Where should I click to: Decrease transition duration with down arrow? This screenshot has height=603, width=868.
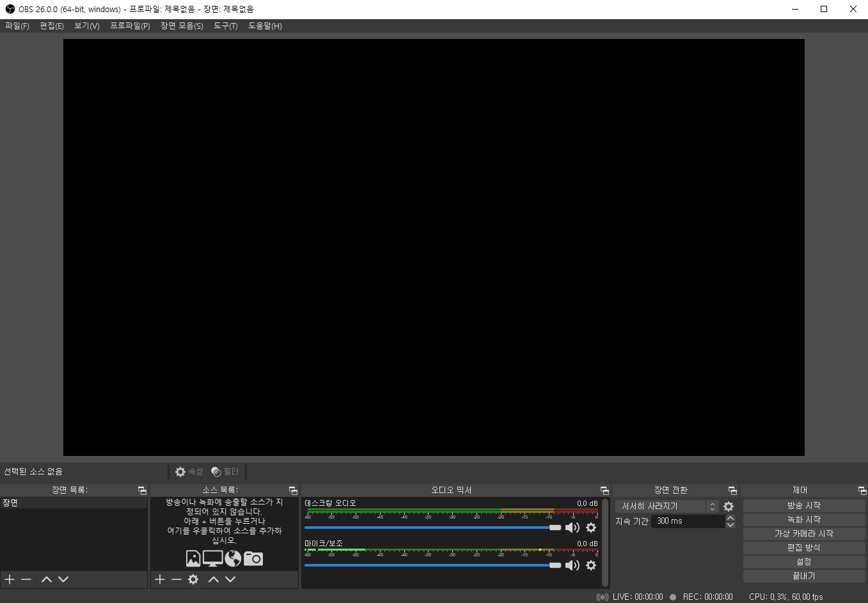coord(730,525)
